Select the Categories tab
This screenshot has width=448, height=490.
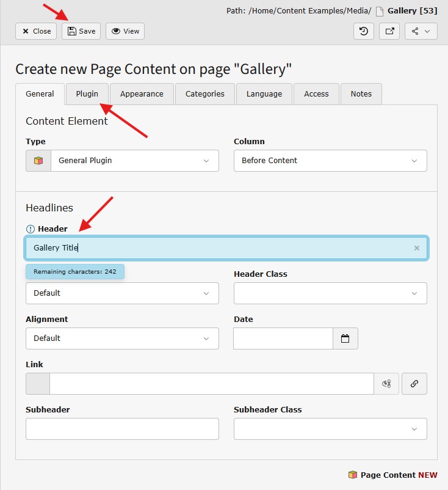point(205,94)
